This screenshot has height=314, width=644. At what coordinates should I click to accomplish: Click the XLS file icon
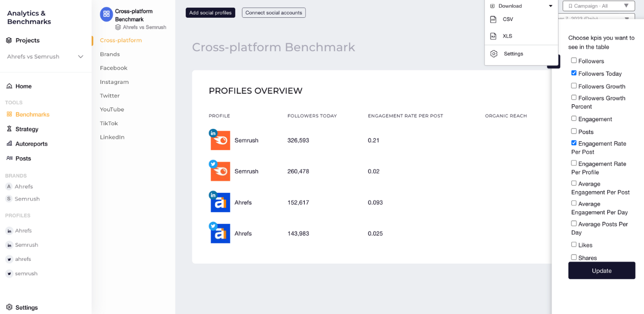[493, 36]
